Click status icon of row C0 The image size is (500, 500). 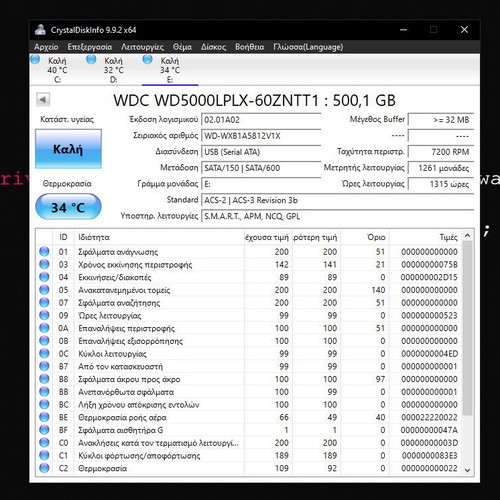[x=44, y=442]
